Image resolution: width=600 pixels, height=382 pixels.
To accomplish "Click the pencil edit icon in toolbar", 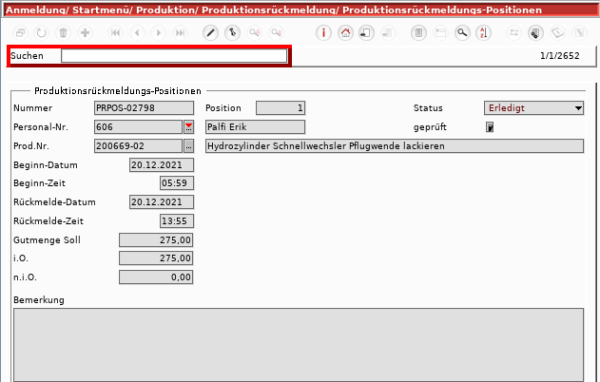I will tap(210, 33).
